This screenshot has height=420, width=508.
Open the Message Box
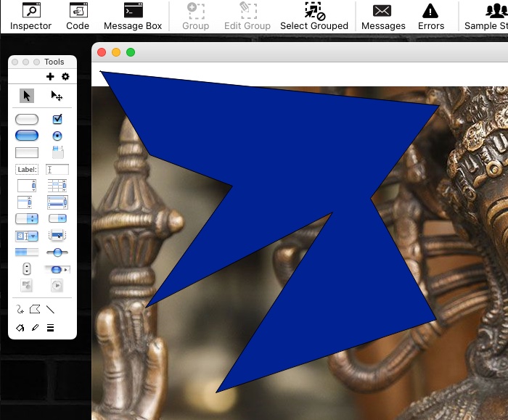coord(133,16)
